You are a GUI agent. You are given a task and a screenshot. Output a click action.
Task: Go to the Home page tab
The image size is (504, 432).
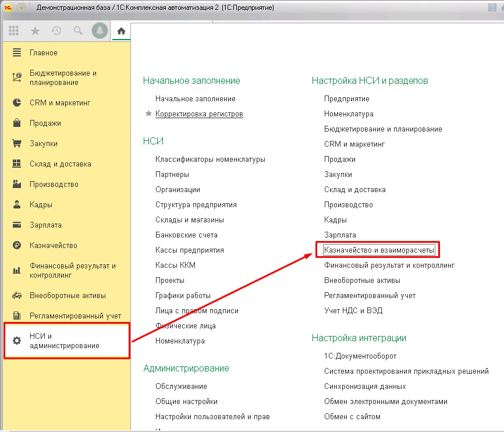pyautogui.click(x=121, y=31)
